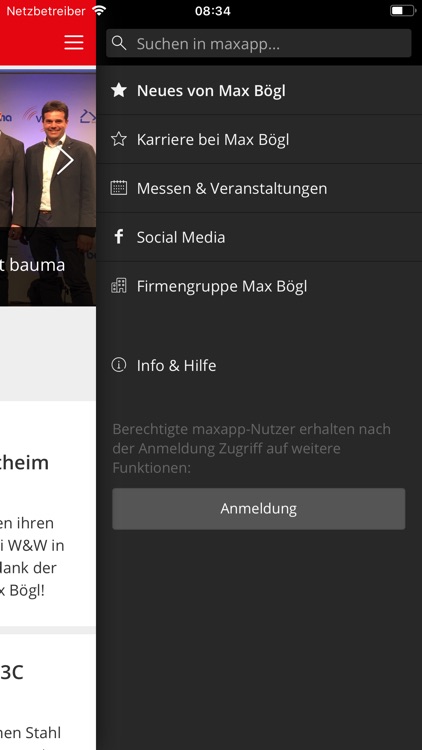Tap the hamburger menu icon
Image resolution: width=422 pixels, height=750 pixels.
pyautogui.click(x=74, y=43)
